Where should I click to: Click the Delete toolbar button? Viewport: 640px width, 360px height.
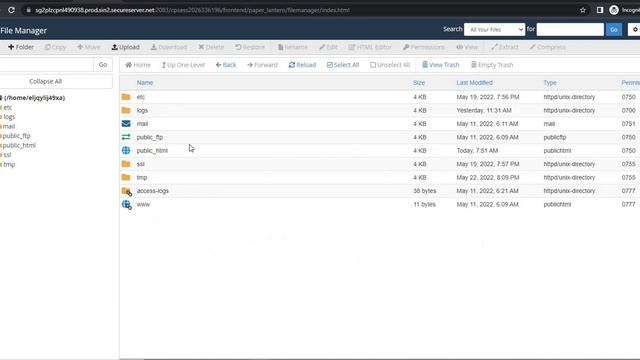pyautogui.click(x=211, y=47)
